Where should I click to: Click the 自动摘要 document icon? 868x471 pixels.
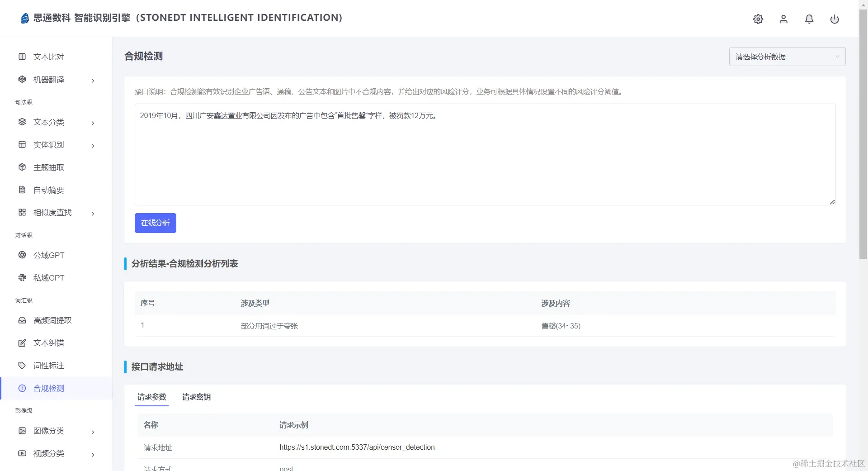pyautogui.click(x=22, y=190)
